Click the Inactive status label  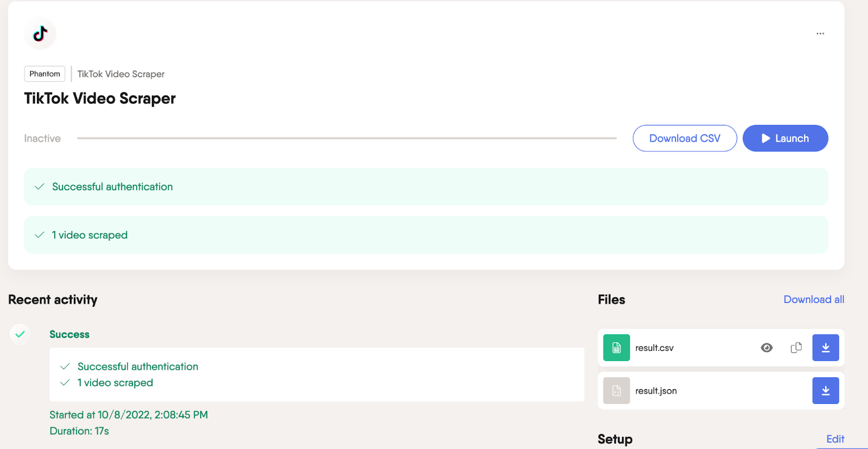tap(42, 138)
